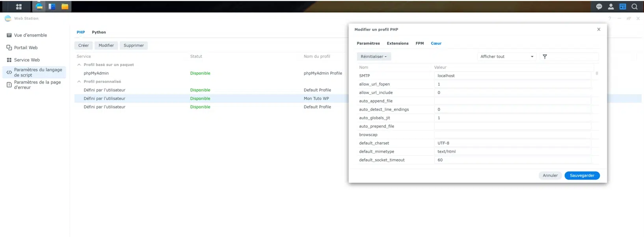
Task: Open the DSM main menu grid icon
Action: 19,7
